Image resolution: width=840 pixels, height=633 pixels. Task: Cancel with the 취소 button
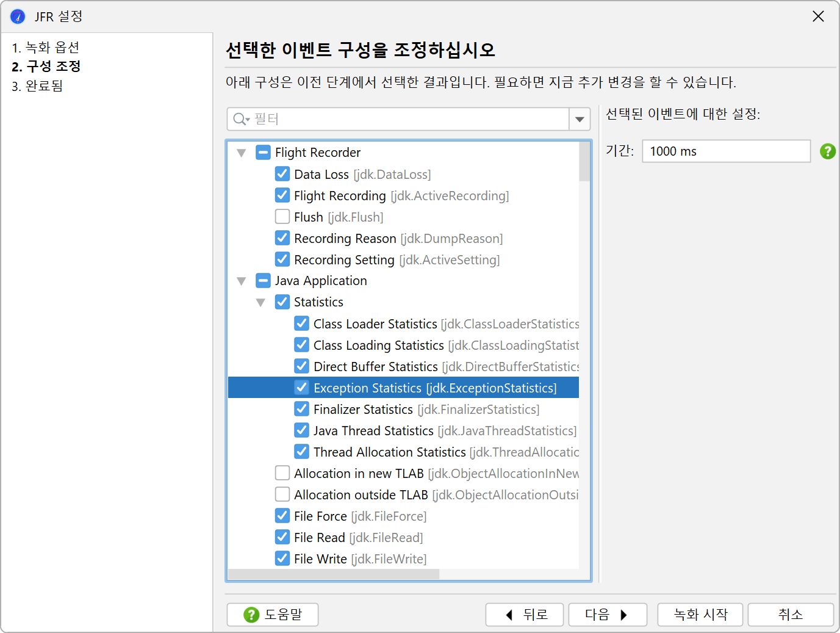click(791, 615)
